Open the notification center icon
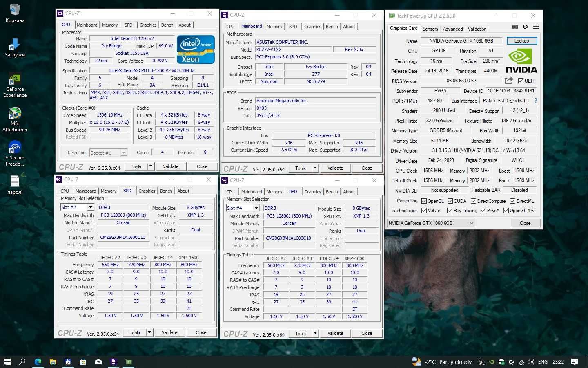Viewport: 588px width, 368px height. tap(575, 362)
